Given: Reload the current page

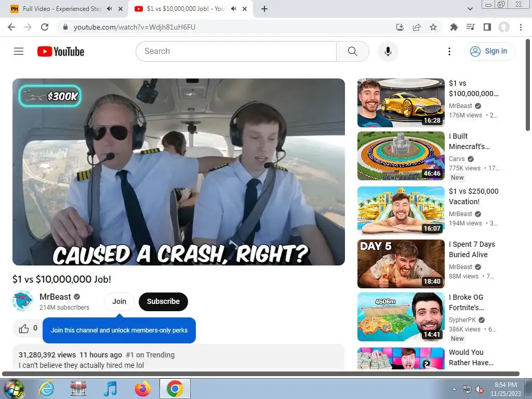Looking at the screenshot, I should [x=45, y=27].
